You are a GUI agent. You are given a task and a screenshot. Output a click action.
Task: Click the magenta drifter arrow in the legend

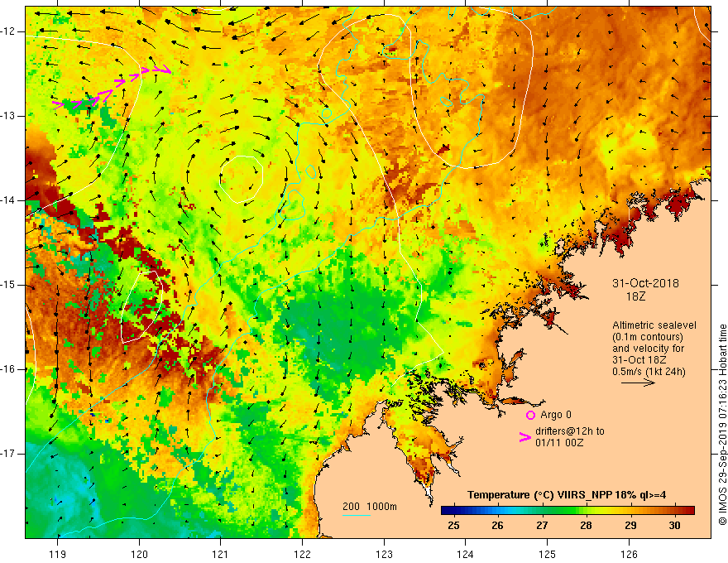(x=525, y=437)
